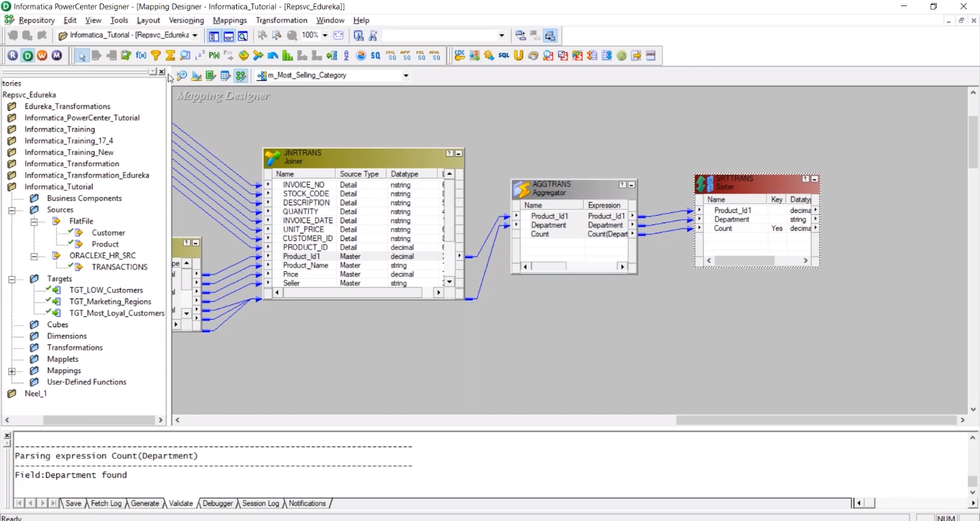The width and height of the screenshot is (980, 521).
Task: Select the SQL transformation icon
Action: [504, 55]
